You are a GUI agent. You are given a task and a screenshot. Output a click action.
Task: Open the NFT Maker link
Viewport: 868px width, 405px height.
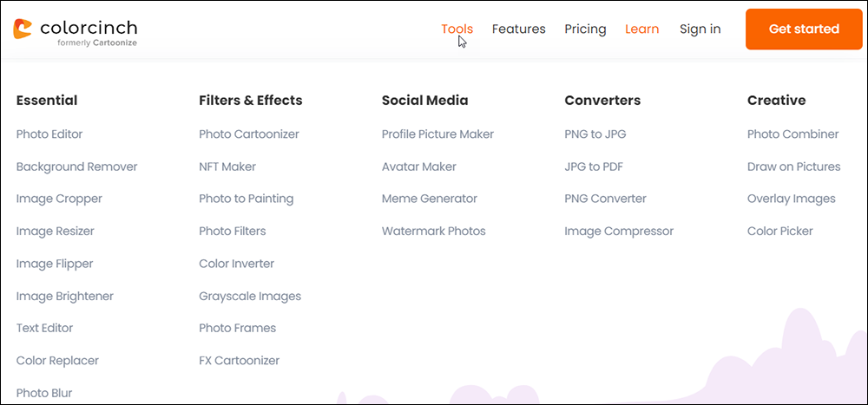(227, 167)
